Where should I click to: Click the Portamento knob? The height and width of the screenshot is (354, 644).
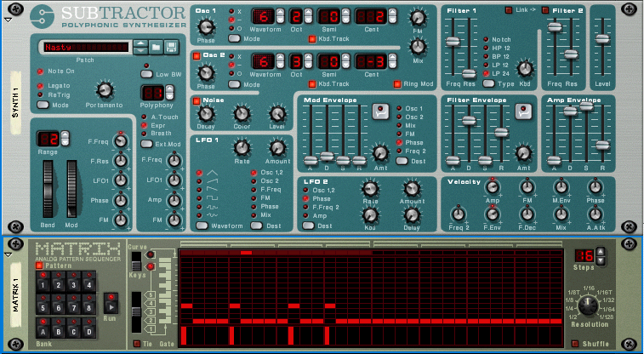tap(105, 90)
